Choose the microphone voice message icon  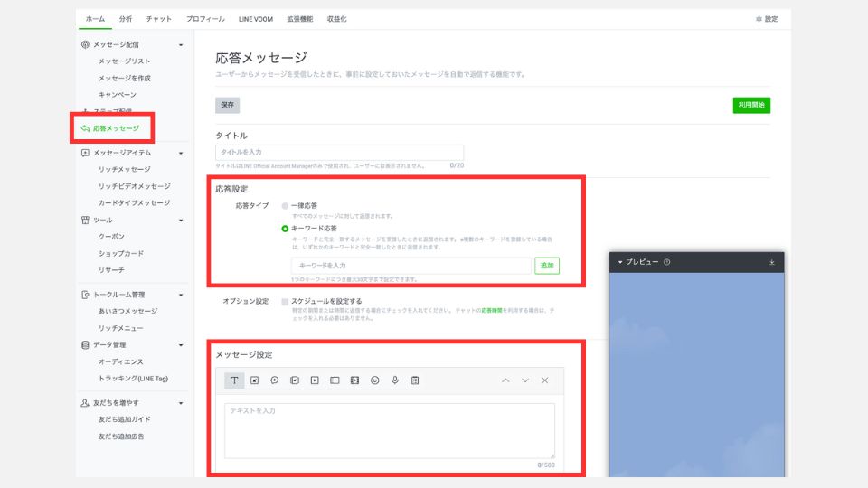[395, 380]
